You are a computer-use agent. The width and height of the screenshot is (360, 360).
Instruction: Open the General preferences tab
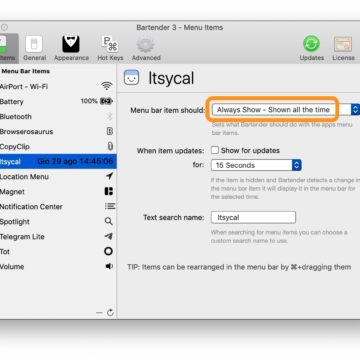tap(34, 49)
